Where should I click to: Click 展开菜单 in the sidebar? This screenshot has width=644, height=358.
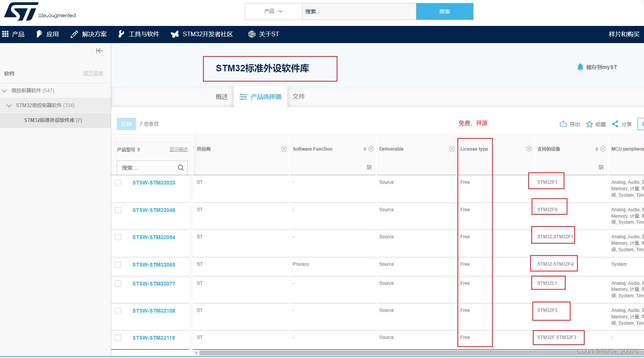(x=93, y=73)
